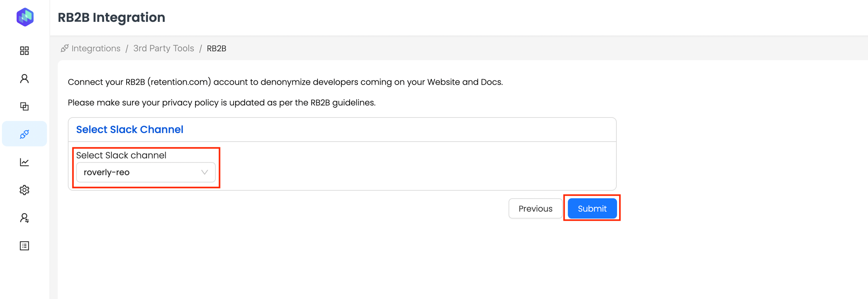This screenshot has height=299, width=868.
Task: Go to Integrations breadcrumb link
Action: (96, 48)
